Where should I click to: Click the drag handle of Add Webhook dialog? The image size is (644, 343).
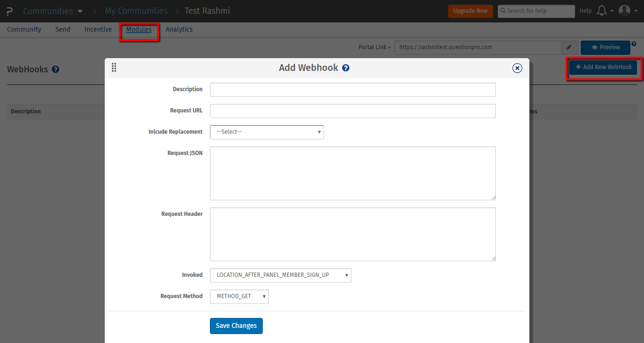click(x=114, y=68)
